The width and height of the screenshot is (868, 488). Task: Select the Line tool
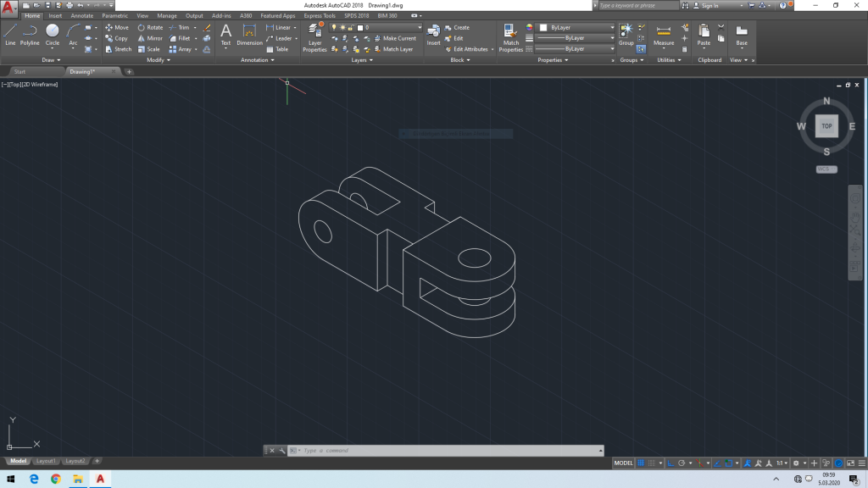pos(10,34)
